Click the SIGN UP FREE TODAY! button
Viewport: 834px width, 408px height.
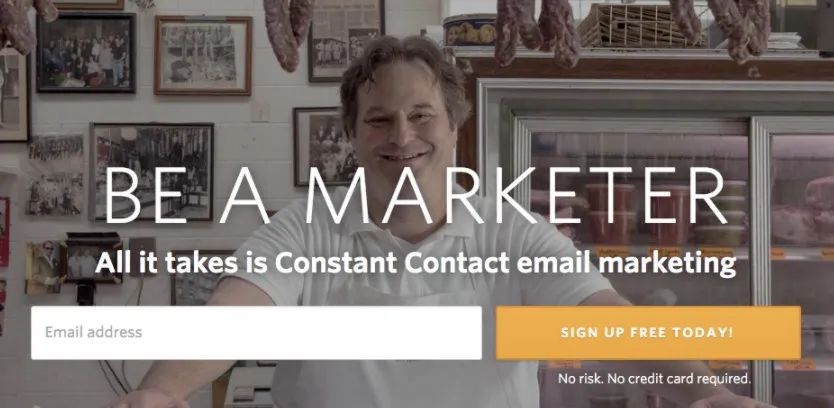click(x=648, y=332)
